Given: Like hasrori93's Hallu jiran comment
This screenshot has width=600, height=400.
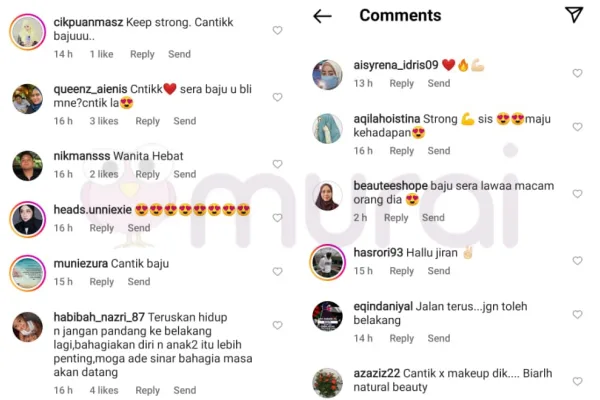Looking at the screenshot, I should click(x=577, y=261).
